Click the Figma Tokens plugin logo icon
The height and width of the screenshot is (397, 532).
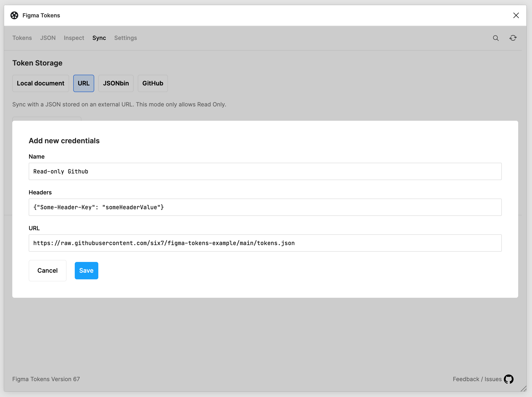(x=14, y=15)
